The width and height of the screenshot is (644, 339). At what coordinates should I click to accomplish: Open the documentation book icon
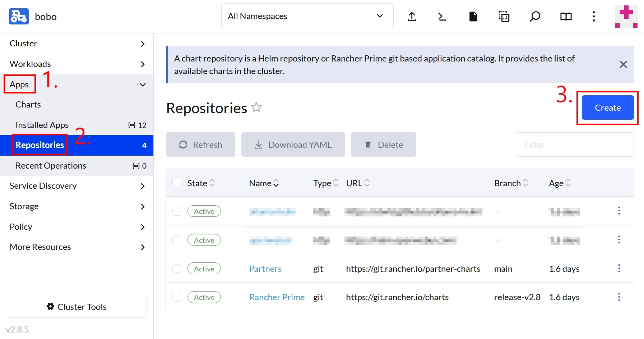(566, 17)
